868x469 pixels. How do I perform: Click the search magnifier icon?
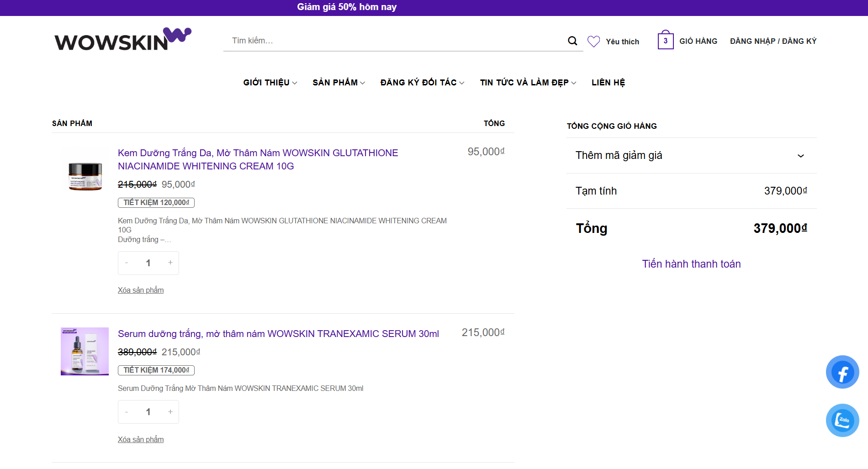572,41
